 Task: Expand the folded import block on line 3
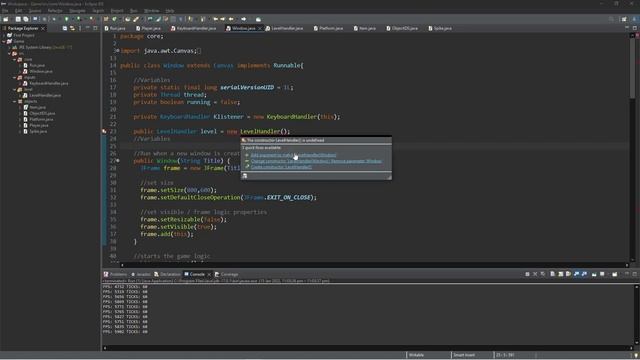tap(118, 51)
